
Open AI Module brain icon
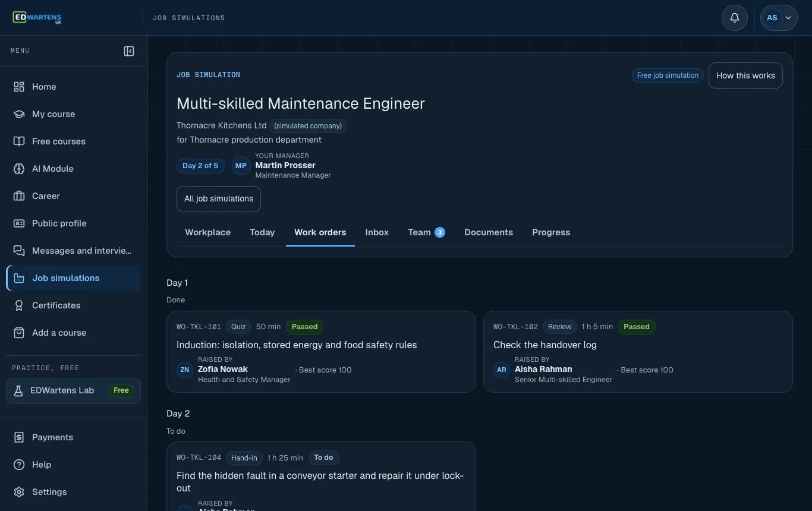pos(19,169)
